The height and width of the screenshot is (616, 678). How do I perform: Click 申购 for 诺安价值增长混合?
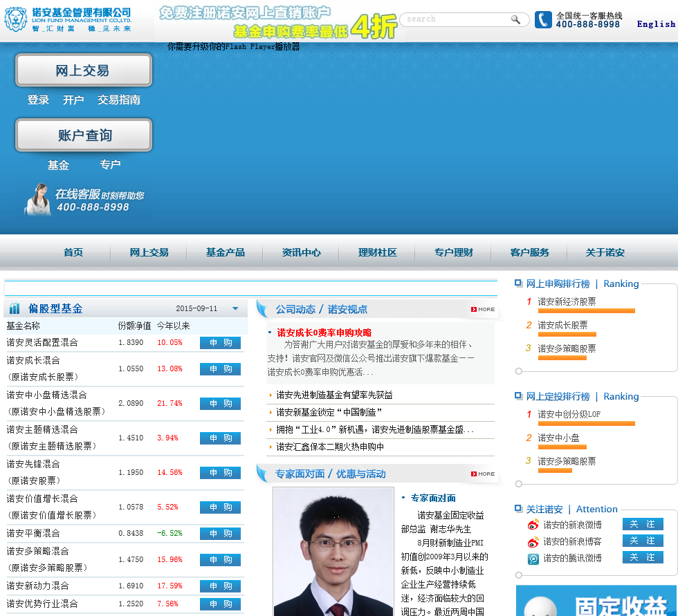[x=220, y=507]
